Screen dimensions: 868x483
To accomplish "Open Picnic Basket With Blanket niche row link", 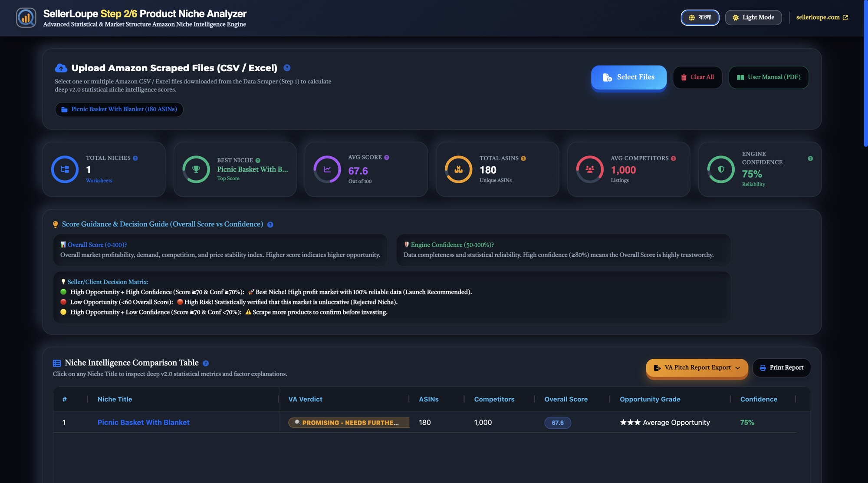I will coord(144,423).
